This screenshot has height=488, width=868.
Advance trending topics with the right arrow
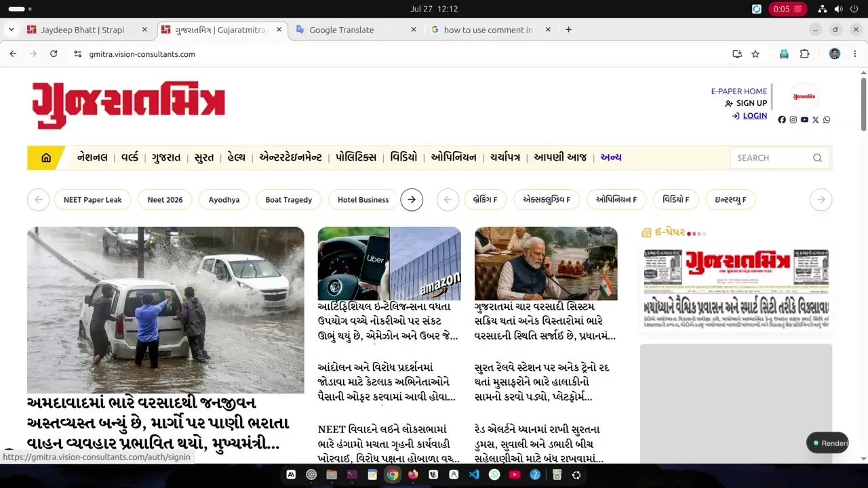coord(412,200)
